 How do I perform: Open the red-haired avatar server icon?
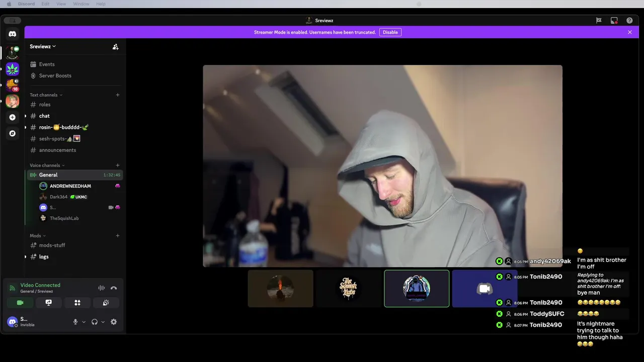coord(13,101)
